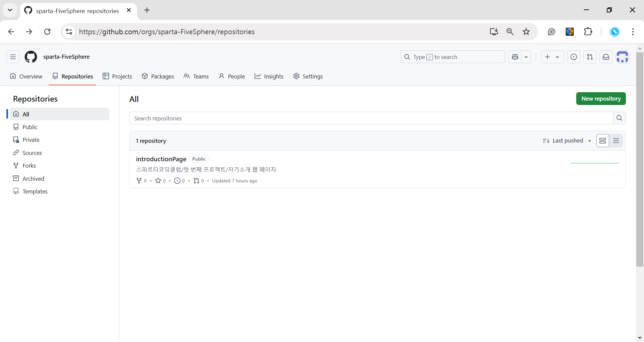View the Insights tab
Image resolution: width=644 pixels, height=342 pixels.
pos(269,76)
